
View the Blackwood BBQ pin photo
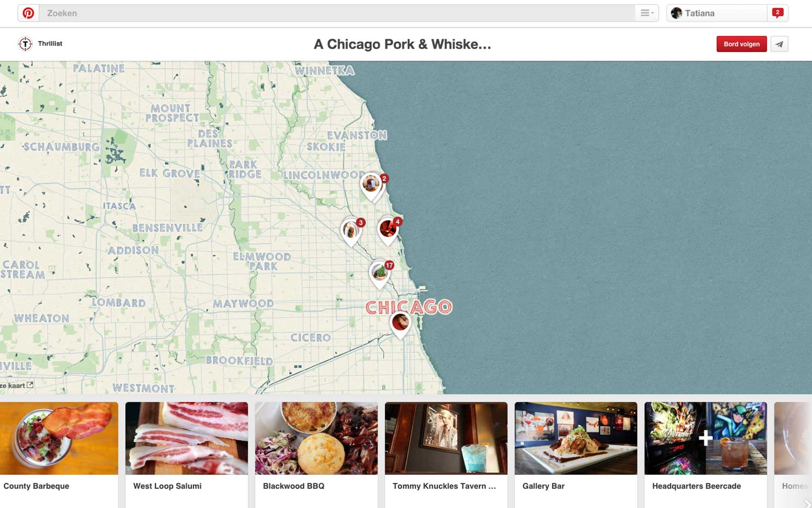click(x=316, y=438)
